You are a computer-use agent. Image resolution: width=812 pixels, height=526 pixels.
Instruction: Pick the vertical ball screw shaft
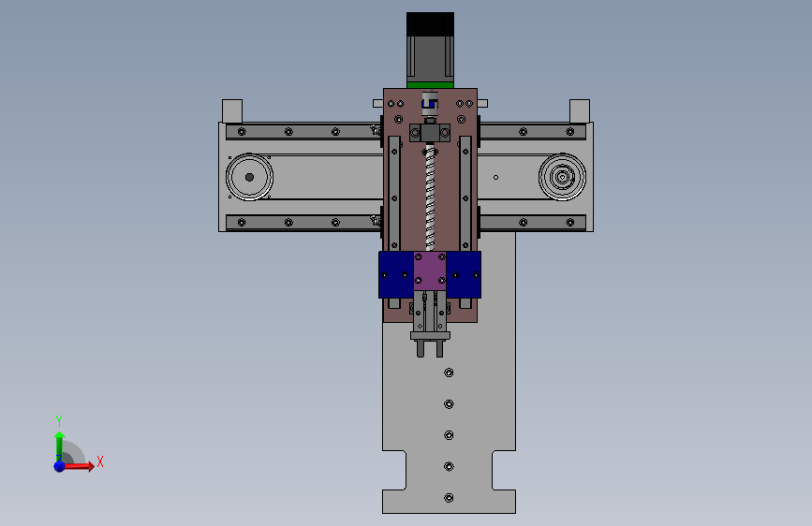[x=430, y=197]
